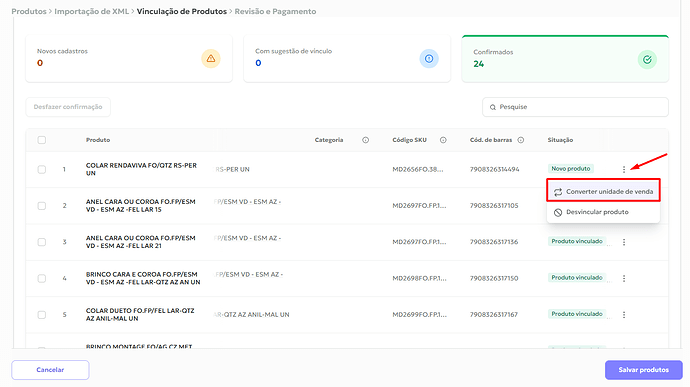
Task: Click the Salvar produtos button
Action: pos(644,370)
